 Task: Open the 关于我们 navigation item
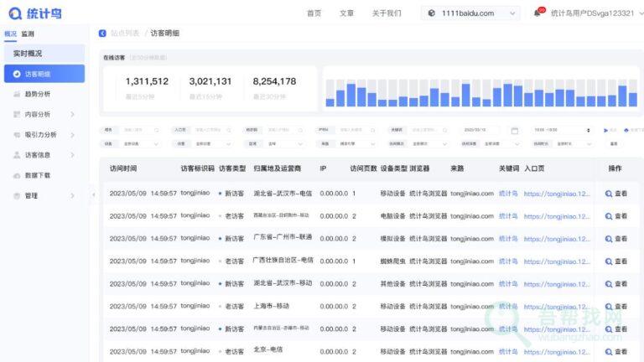click(x=387, y=13)
